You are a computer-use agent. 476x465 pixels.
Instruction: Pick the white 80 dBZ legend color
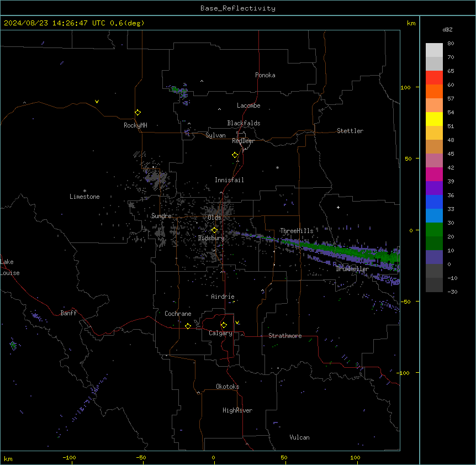tap(434, 50)
